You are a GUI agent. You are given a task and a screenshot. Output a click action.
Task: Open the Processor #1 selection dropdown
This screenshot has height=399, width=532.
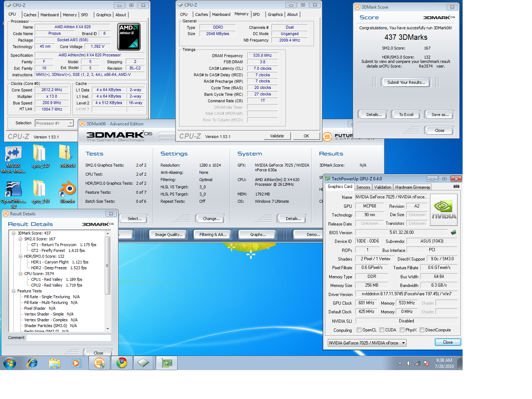click(x=54, y=123)
